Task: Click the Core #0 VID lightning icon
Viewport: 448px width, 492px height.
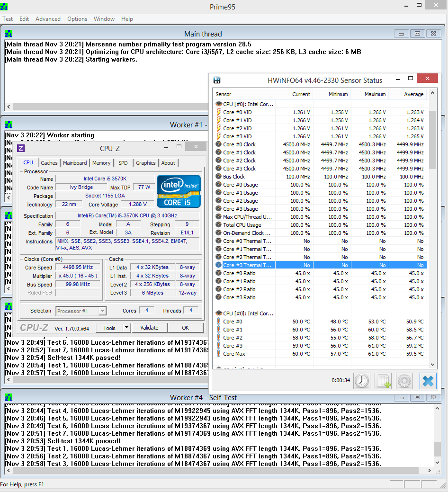Action: (x=219, y=112)
